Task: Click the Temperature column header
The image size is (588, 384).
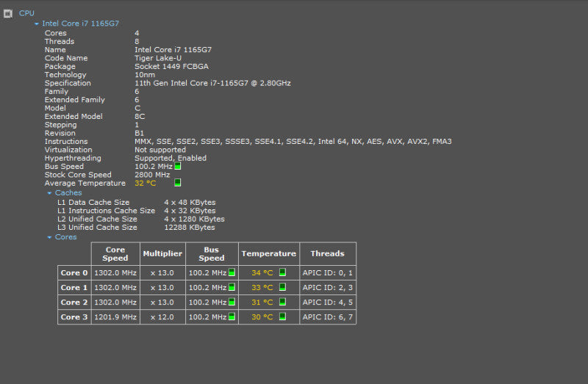Action: click(269, 253)
